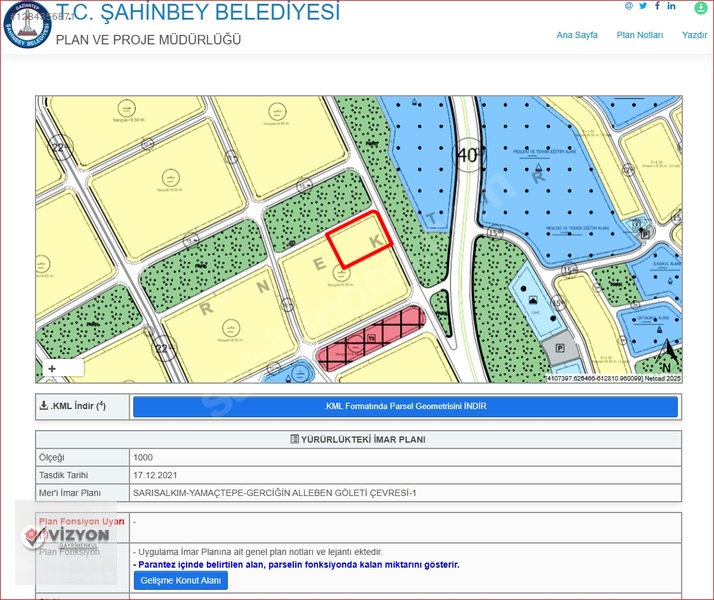Open the Twitter social link icon
The image size is (714, 600).
point(643,6)
